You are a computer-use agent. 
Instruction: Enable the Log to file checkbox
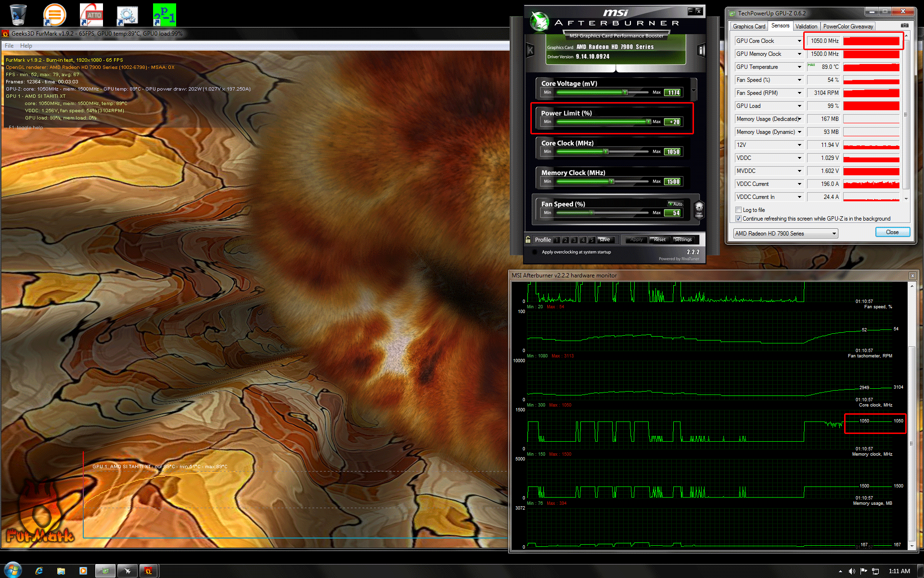(738, 210)
